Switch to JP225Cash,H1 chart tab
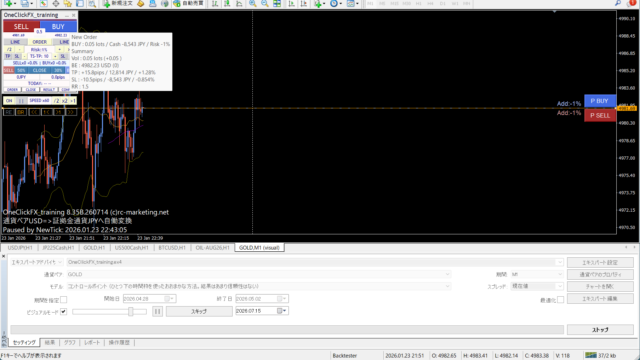This screenshot has width=640, height=360. pos(58,248)
